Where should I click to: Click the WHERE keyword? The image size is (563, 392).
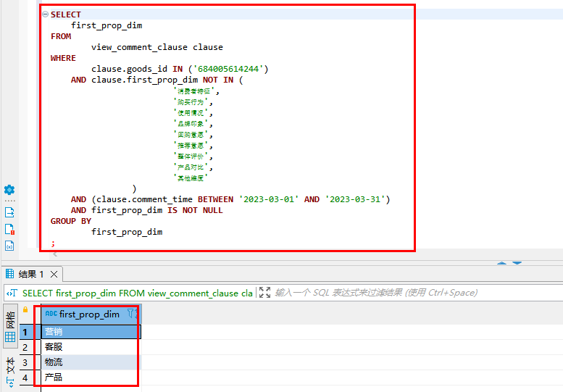coord(63,58)
